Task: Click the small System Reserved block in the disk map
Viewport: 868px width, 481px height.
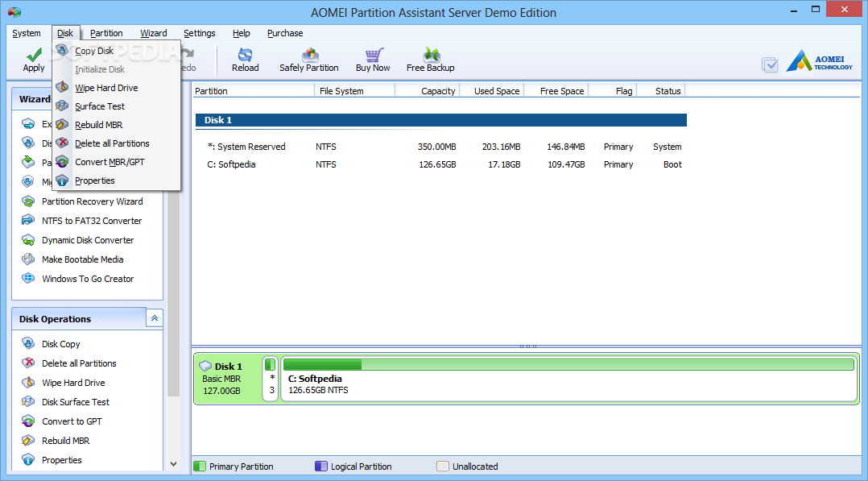Action: click(271, 379)
